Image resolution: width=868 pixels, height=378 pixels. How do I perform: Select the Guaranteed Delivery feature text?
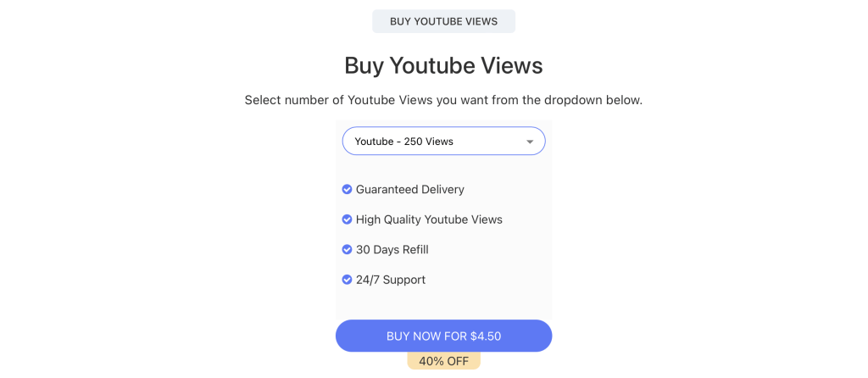click(409, 189)
